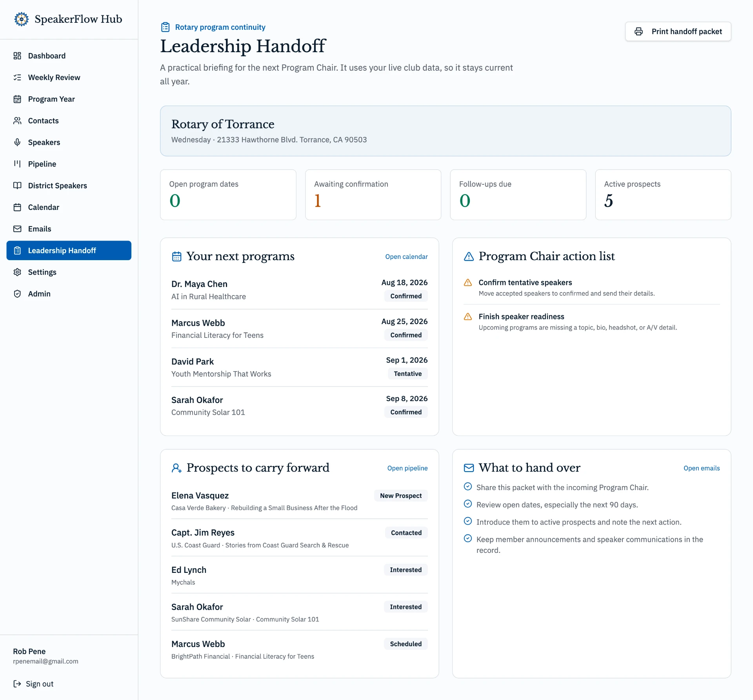Click the Speakers microphone icon
Screen dimensions: 753x700
tap(17, 142)
